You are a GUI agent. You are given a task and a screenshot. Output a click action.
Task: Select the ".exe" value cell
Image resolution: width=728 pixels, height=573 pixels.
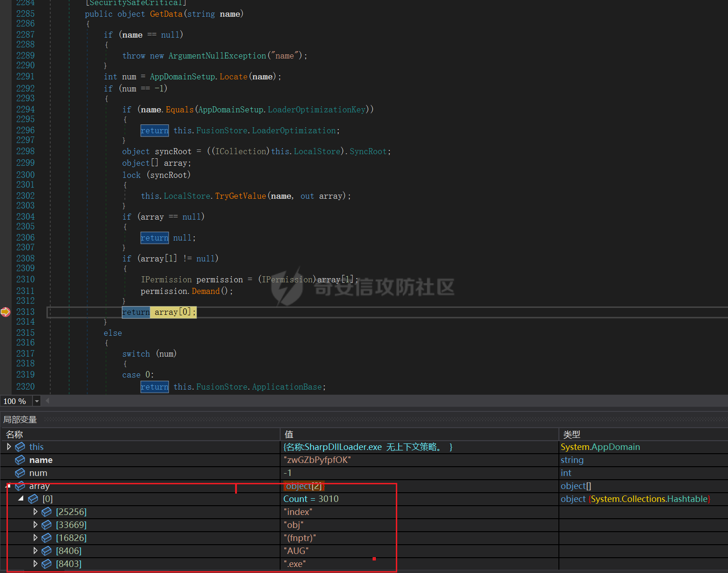click(x=295, y=564)
